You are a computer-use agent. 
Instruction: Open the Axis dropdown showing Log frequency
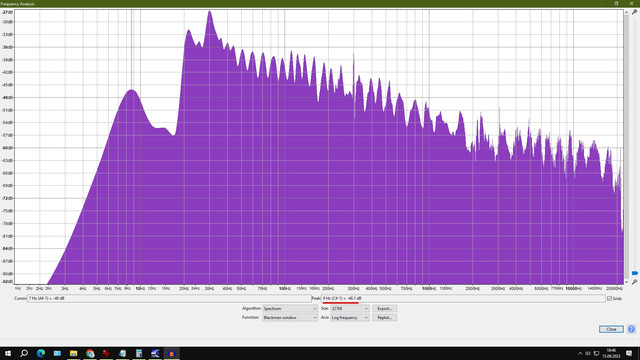(x=349, y=318)
